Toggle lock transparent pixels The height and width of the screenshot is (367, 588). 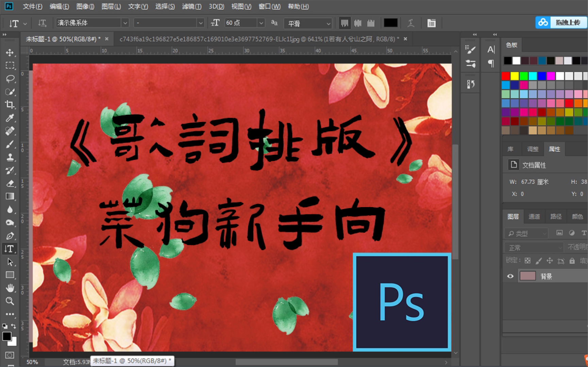point(527,261)
